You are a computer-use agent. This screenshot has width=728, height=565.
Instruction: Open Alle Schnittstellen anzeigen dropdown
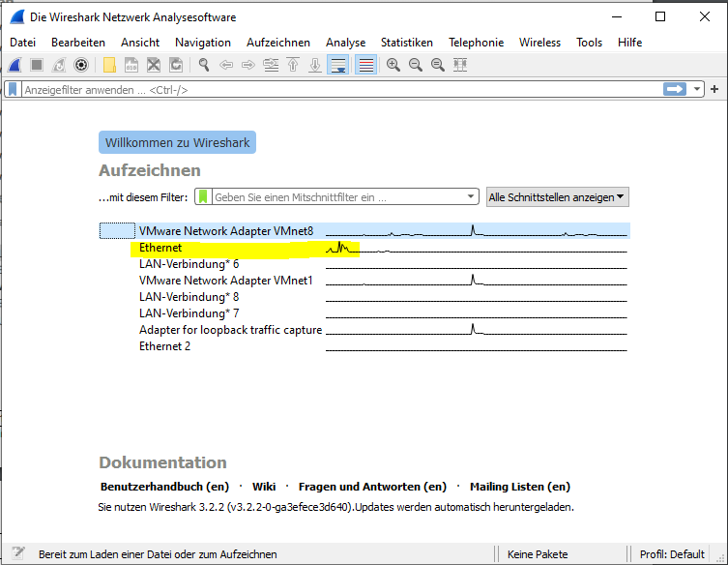[x=558, y=197]
